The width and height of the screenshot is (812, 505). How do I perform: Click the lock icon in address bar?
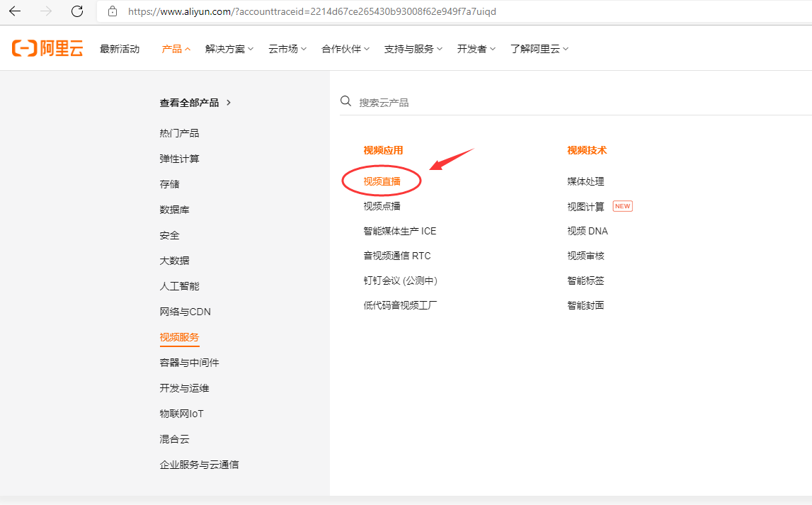[113, 11]
